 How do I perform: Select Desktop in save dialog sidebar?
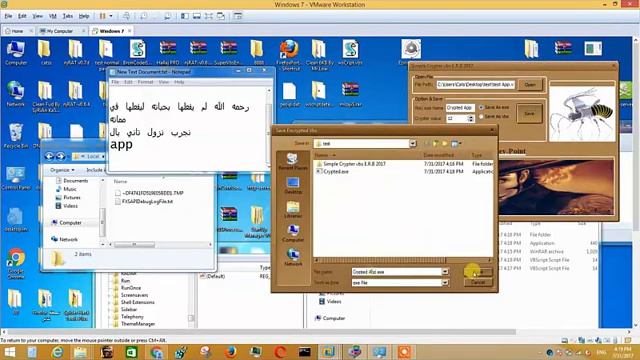(293, 186)
